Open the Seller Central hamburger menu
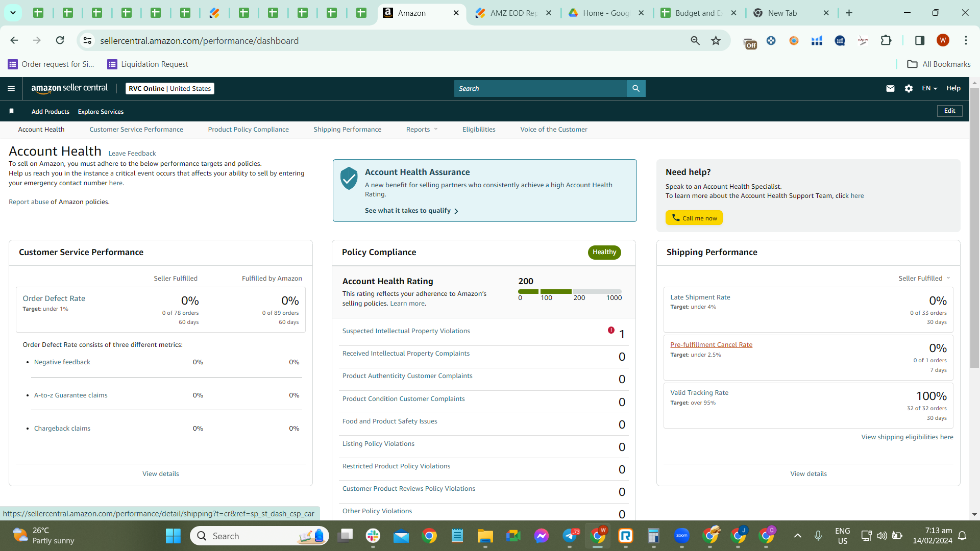The image size is (980, 551). [11, 88]
